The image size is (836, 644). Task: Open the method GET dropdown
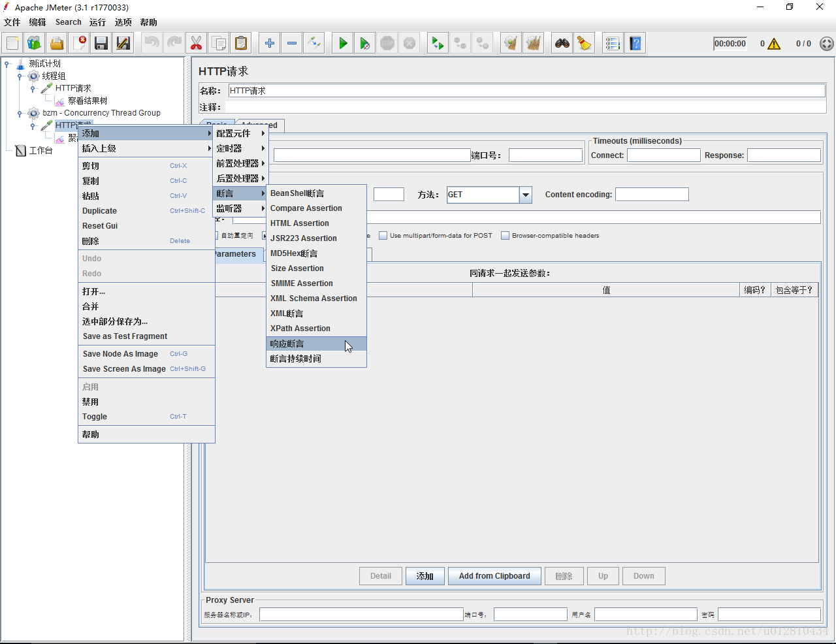(526, 195)
